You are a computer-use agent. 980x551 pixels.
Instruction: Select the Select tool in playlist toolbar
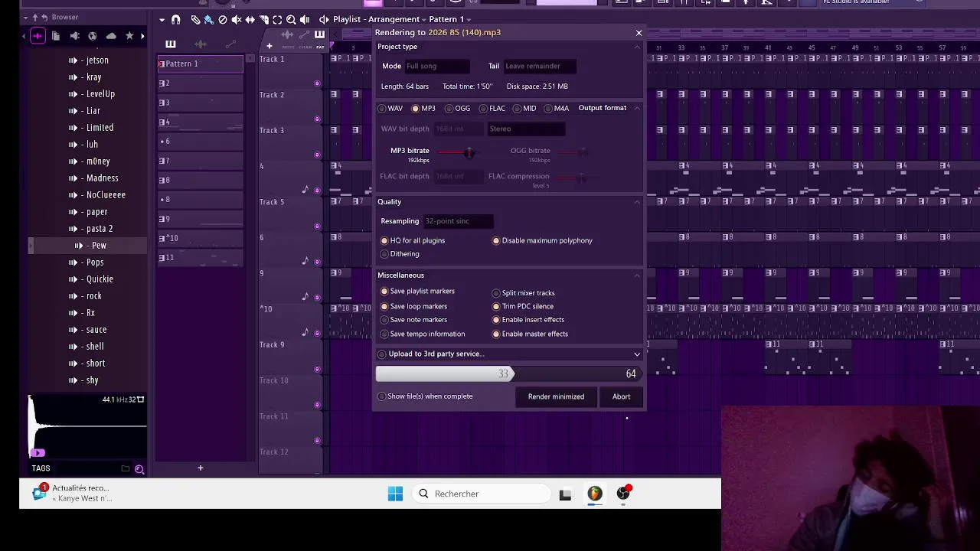click(x=277, y=19)
